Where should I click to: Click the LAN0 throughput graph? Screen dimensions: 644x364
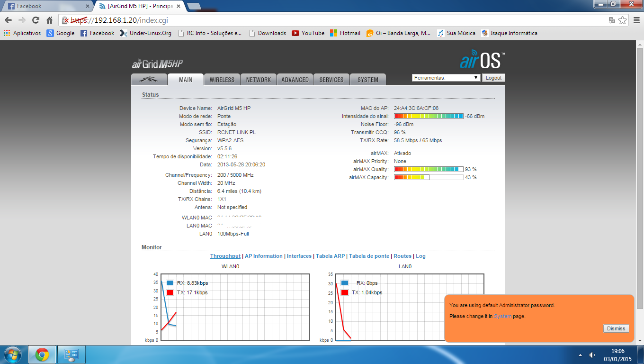[410, 307]
